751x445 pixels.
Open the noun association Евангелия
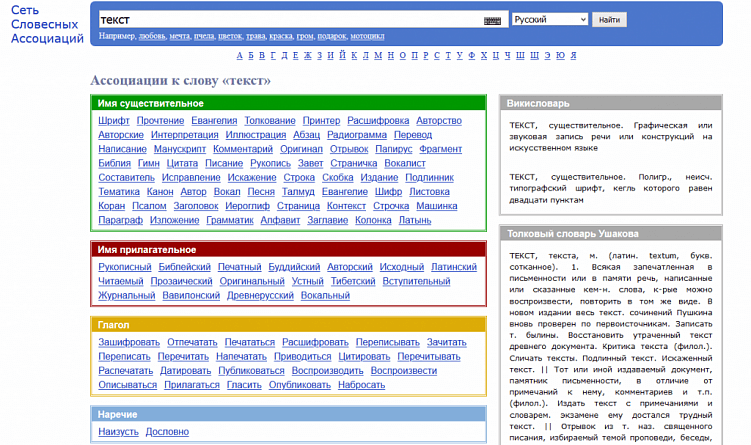pyautogui.click(x=214, y=121)
